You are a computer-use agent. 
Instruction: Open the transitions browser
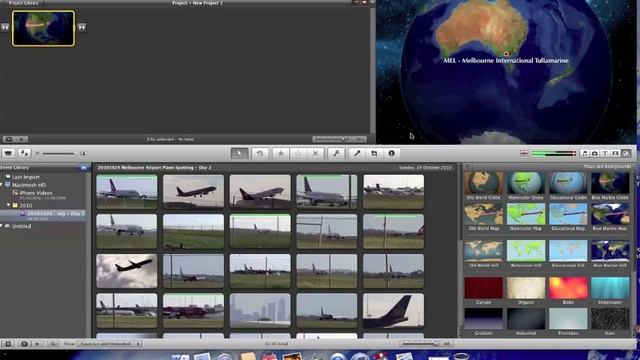click(615, 153)
